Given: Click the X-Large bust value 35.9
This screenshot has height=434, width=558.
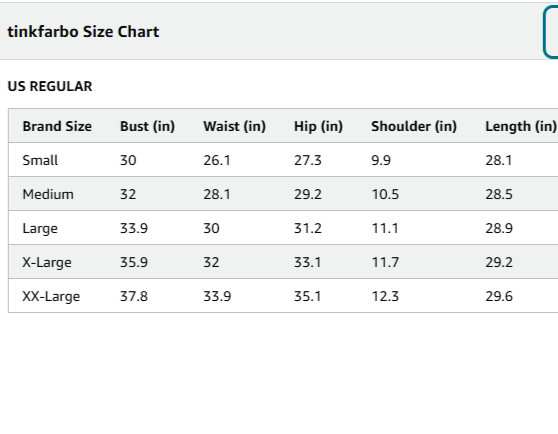Looking at the screenshot, I should click(134, 263).
